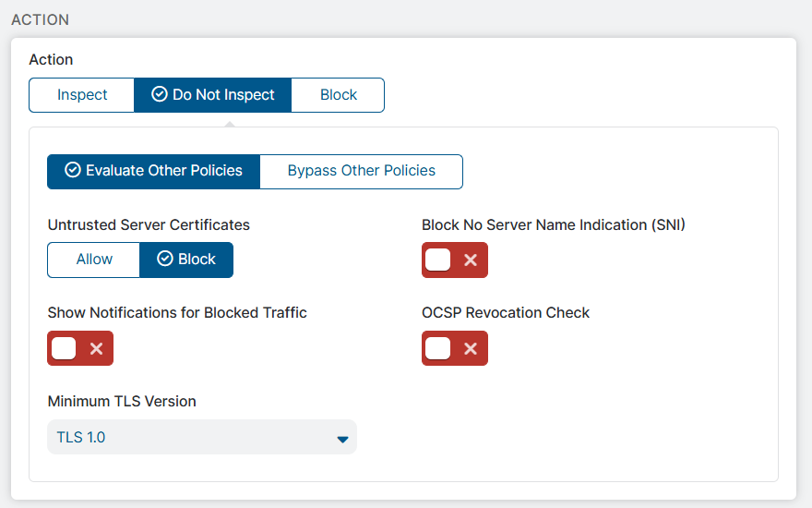Image resolution: width=812 pixels, height=508 pixels.
Task: Block untrusted server certificates
Action: click(186, 260)
